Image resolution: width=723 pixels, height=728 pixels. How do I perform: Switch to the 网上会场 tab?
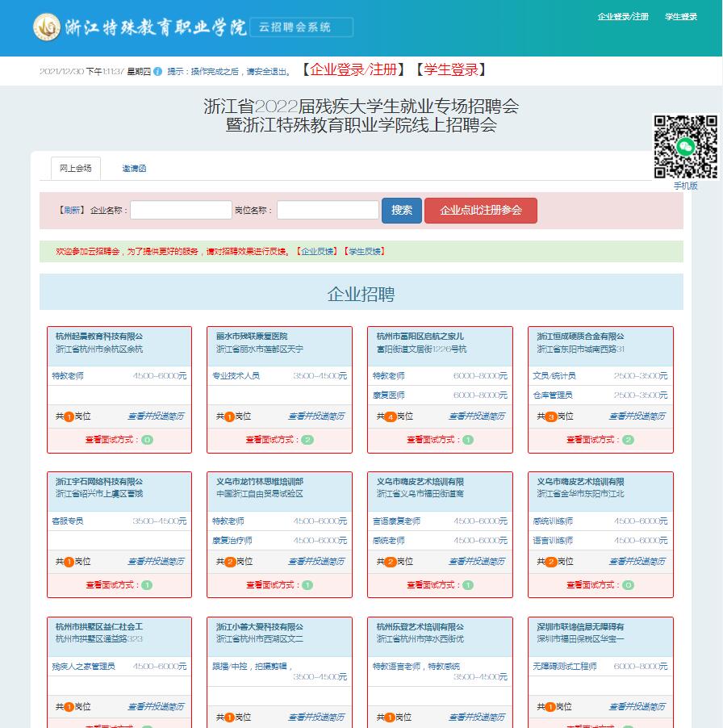coord(76,168)
